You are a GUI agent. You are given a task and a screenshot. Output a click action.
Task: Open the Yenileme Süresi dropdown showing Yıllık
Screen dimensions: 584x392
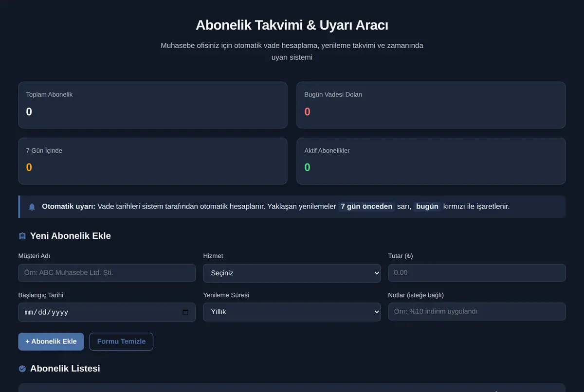click(292, 312)
